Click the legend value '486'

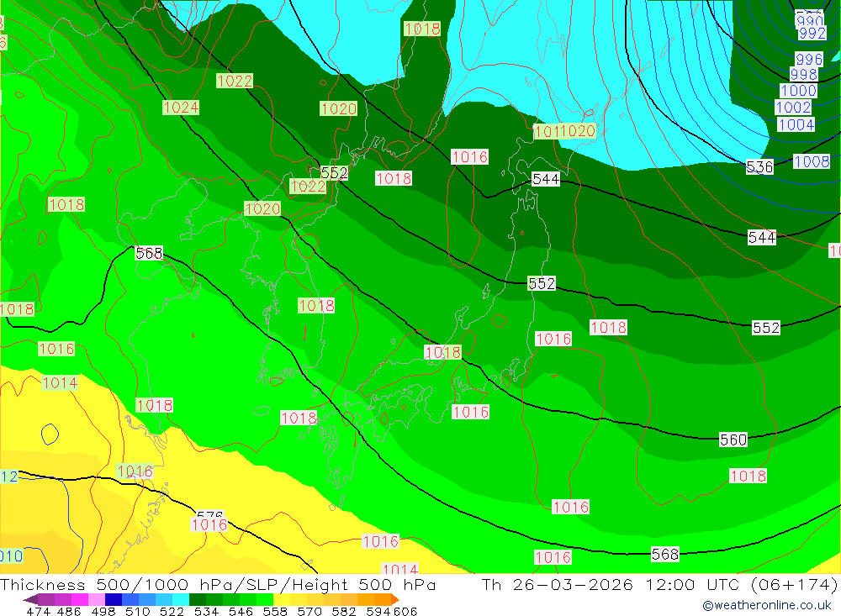click(x=69, y=611)
